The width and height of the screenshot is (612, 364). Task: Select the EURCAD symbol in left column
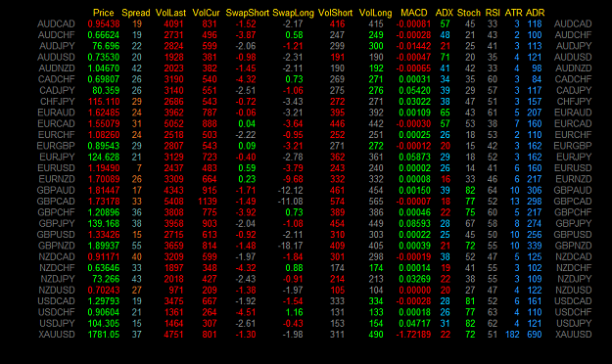[56, 123]
